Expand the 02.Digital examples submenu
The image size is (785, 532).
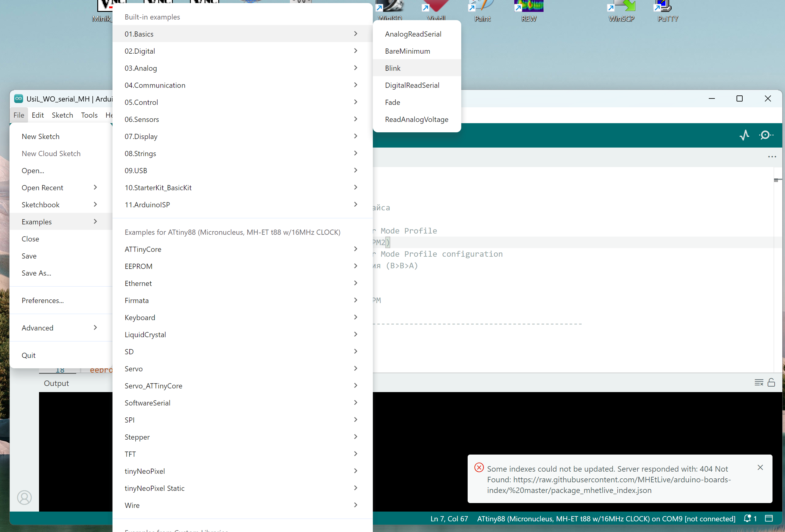(x=243, y=51)
